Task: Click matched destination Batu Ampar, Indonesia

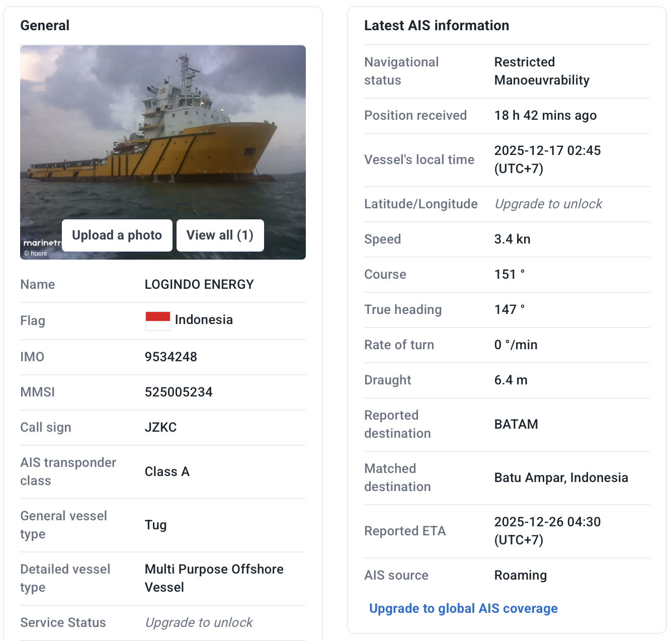Action: (561, 478)
